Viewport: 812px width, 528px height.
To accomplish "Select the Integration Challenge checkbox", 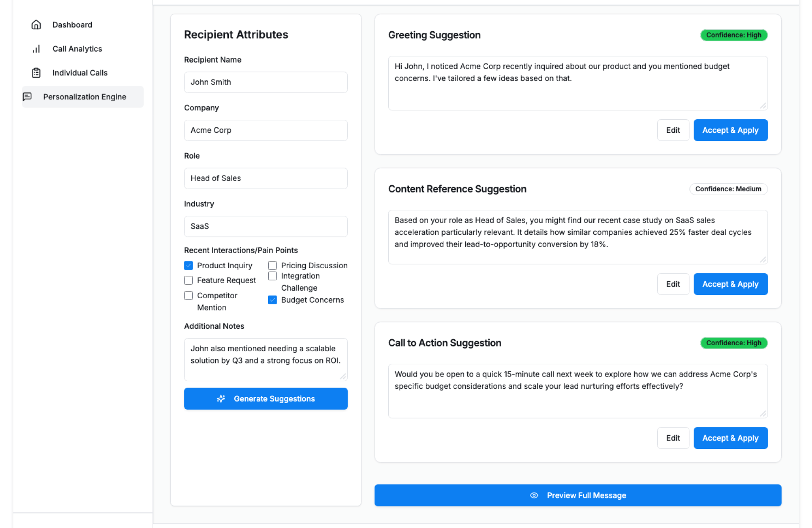I will pyautogui.click(x=273, y=276).
